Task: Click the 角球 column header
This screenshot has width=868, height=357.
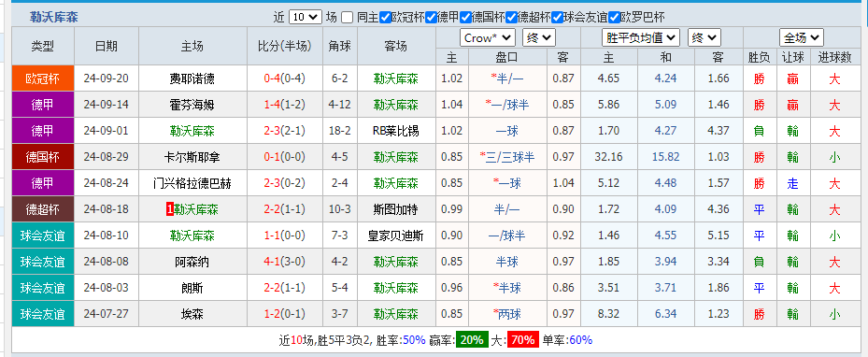Action: click(340, 47)
